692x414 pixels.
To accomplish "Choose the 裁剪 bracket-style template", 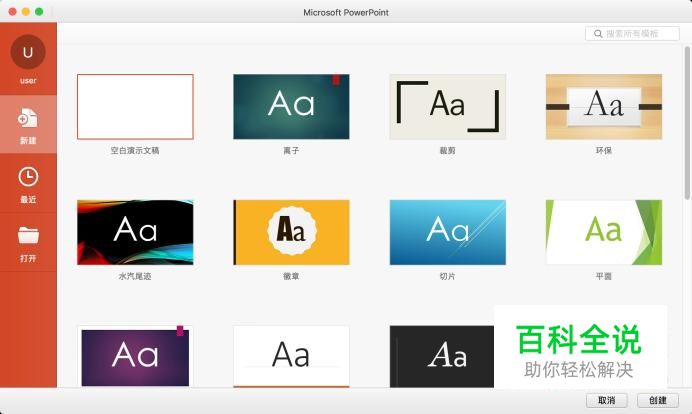I will click(x=448, y=107).
